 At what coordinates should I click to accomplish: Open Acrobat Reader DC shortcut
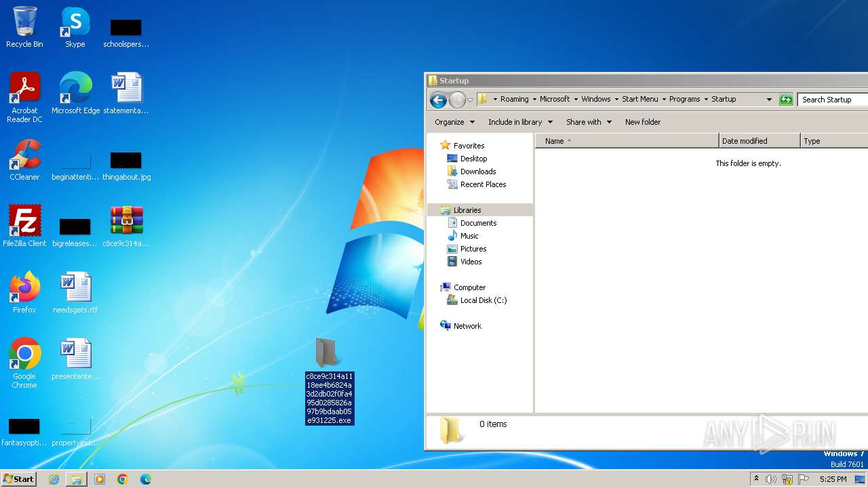click(24, 98)
